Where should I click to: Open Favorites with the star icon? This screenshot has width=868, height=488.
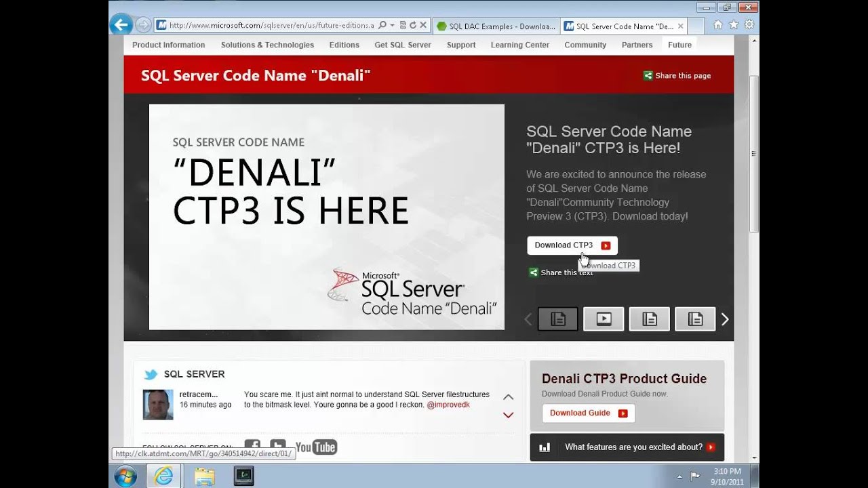(734, 25)
